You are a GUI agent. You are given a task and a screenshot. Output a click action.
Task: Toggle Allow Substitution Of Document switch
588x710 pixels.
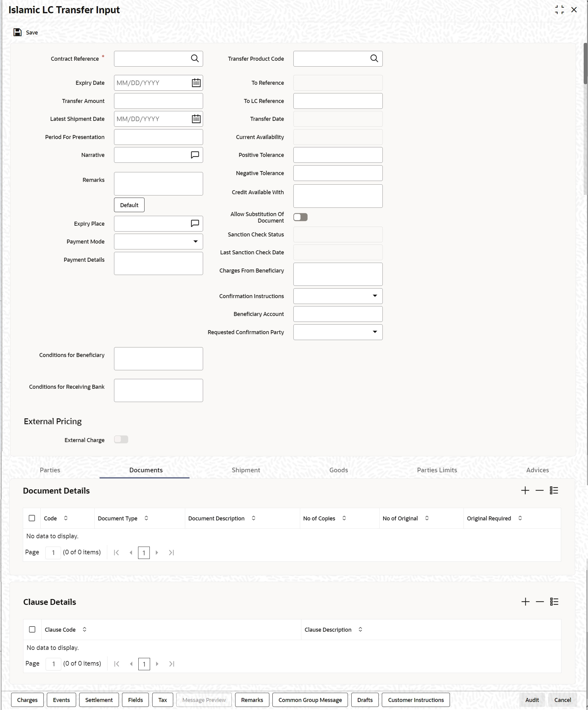coord(300,217)
